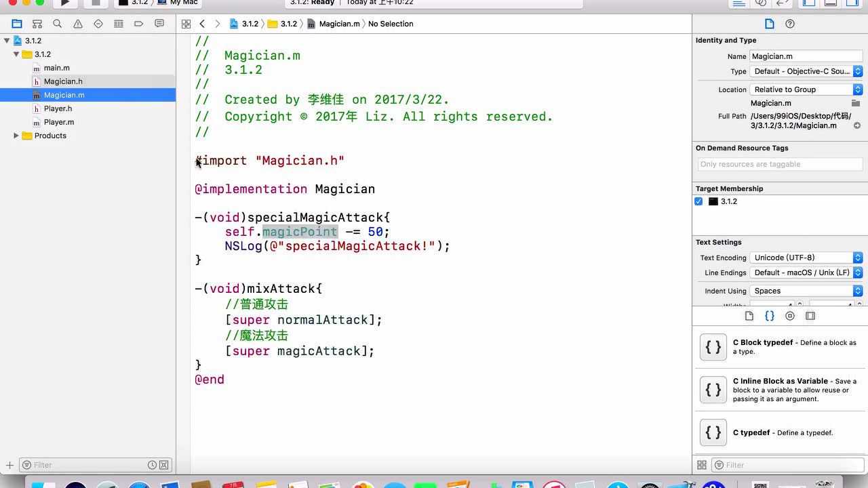This screenshot has height=488, width=868.
Task: Show the Media library
Action: pos(810,316)
